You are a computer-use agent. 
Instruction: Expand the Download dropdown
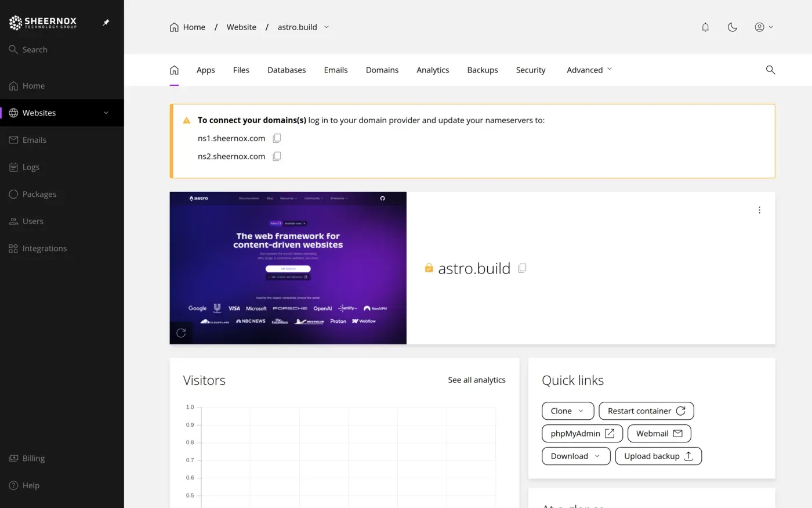pos(576,456)
